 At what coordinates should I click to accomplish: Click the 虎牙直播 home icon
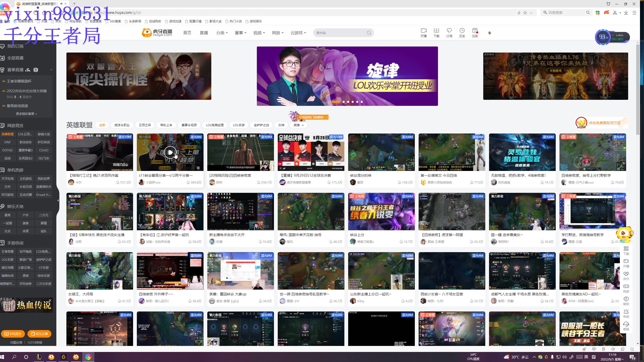coord(158,32)
